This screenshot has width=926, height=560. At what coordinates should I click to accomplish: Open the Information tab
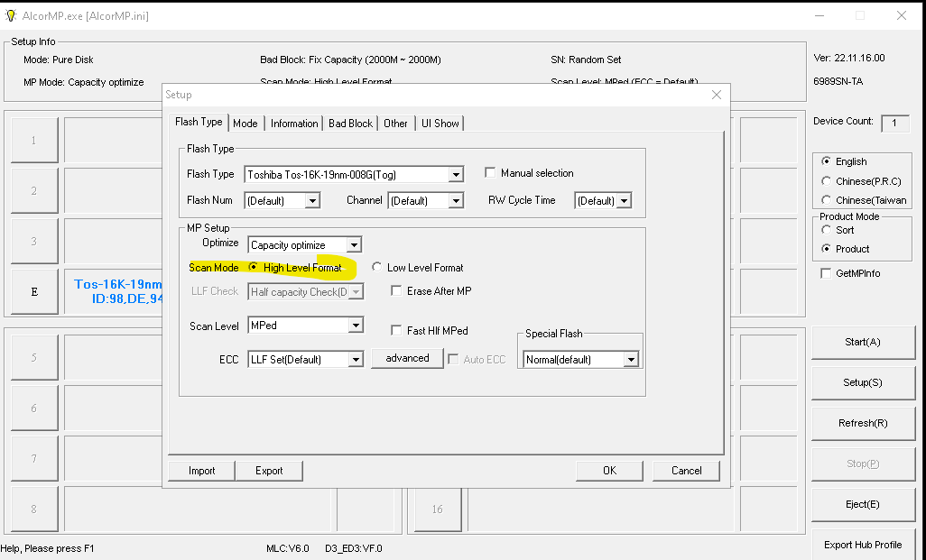click(x=294, y=124)
